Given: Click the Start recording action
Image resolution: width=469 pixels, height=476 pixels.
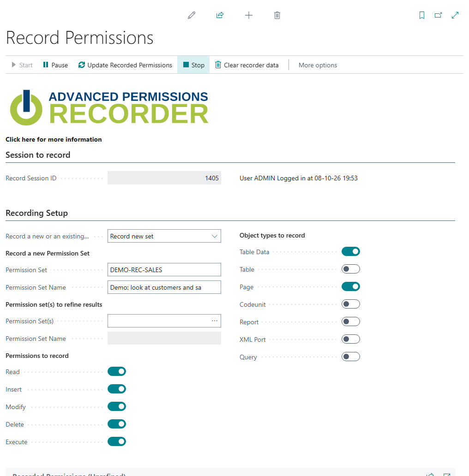Looking at the screenshot, I should (22, 65).
